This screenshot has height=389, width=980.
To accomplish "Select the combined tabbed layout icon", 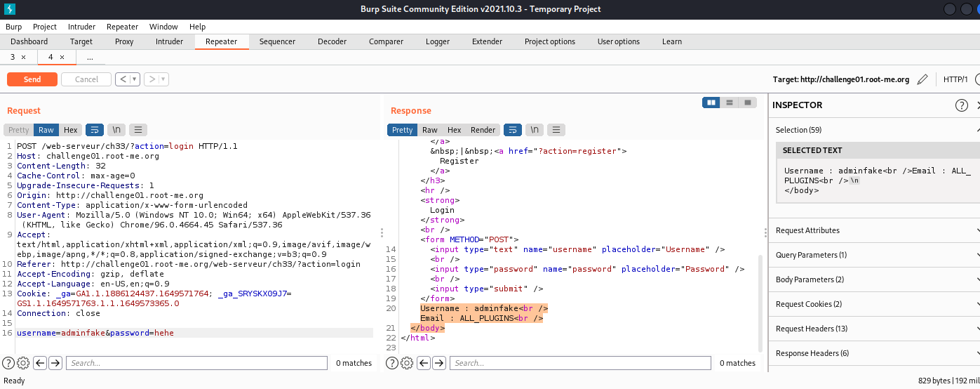I will point(748,103).
